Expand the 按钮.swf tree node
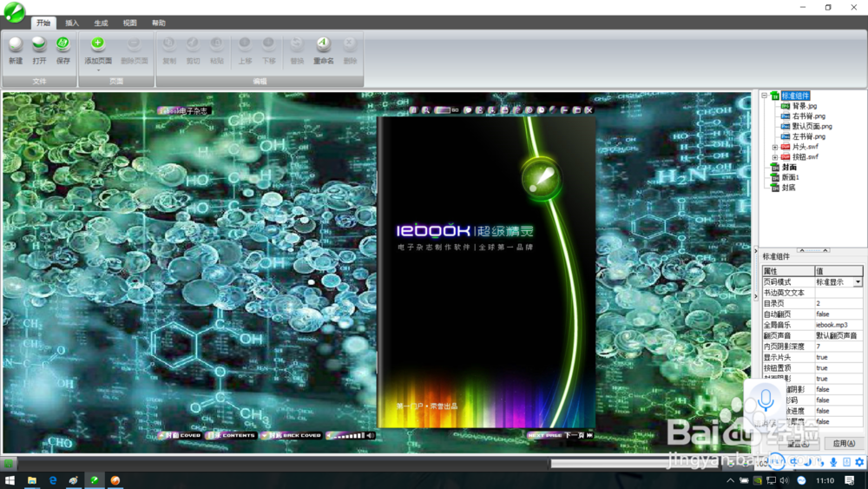Screen dimensions: 868x489 click(x=775, y=156)
